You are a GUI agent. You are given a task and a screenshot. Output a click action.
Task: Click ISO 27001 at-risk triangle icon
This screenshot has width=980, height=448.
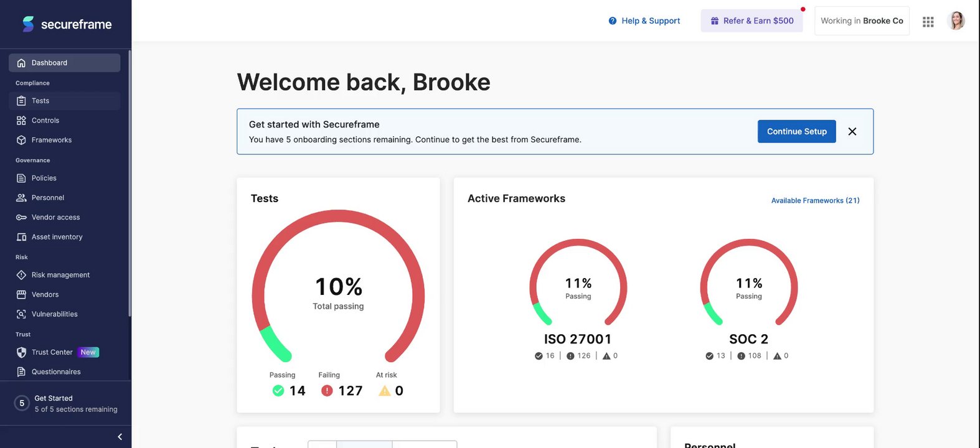tap(606, 356)
